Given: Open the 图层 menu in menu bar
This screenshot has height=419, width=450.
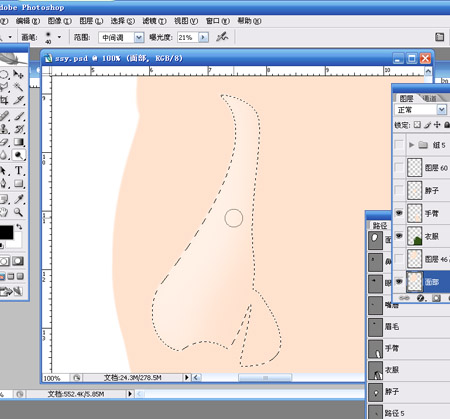Looking at the screenshot, I should click(91, 21).
